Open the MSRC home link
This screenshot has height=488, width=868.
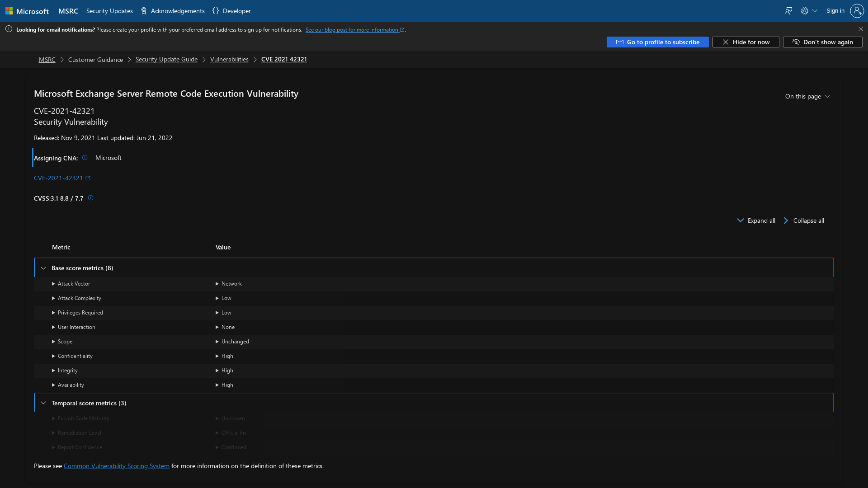pyautogui.click(x=68, y=11)
